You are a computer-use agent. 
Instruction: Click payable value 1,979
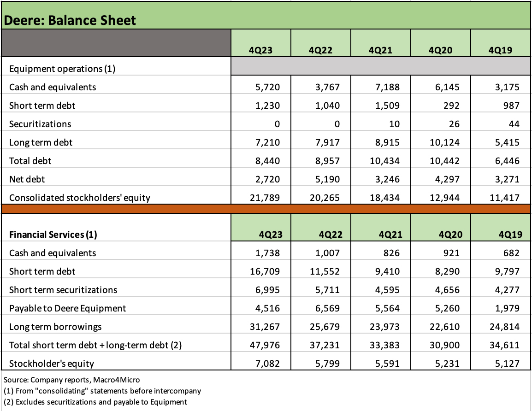[x=507, y=308]
